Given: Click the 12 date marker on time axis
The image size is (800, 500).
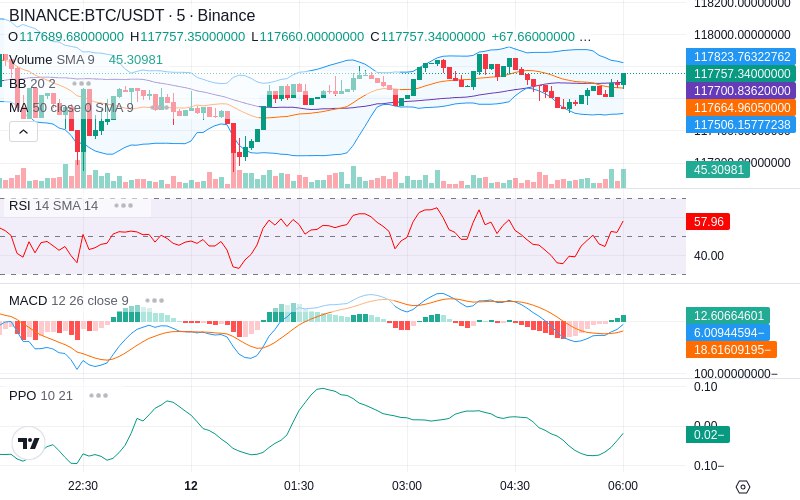Looking at the screenshot, I should click(191, 486).
